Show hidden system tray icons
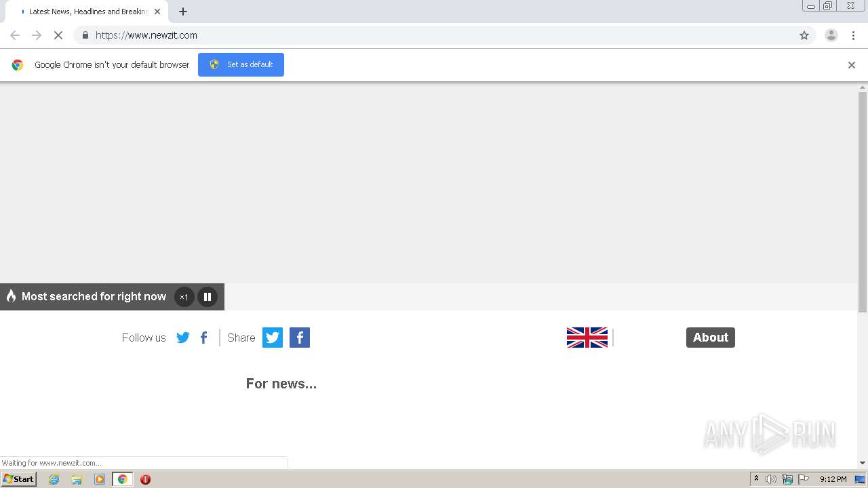 pyautogui.click(x=757, y=479)
